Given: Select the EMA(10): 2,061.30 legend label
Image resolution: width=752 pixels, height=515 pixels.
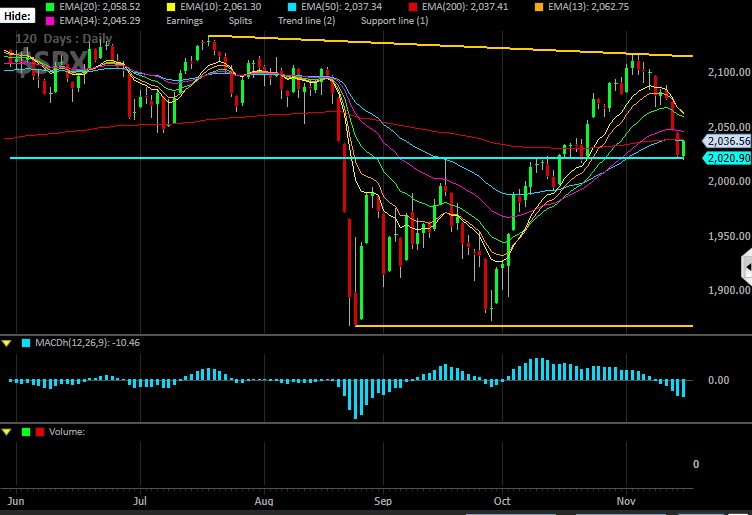Looking at the screenshot, I should (x=221, y=7).
